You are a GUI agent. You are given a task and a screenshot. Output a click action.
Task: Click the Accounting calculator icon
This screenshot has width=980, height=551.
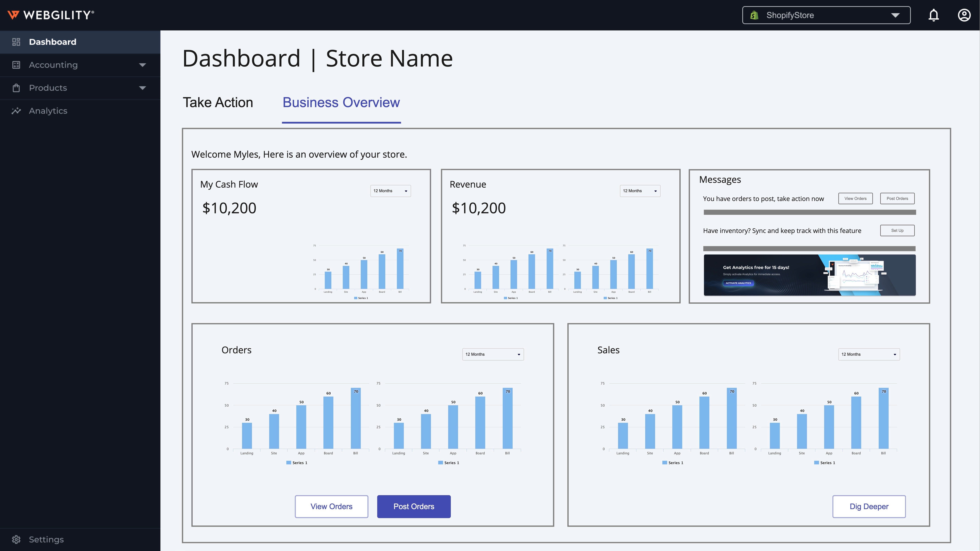tap(16, 65)
